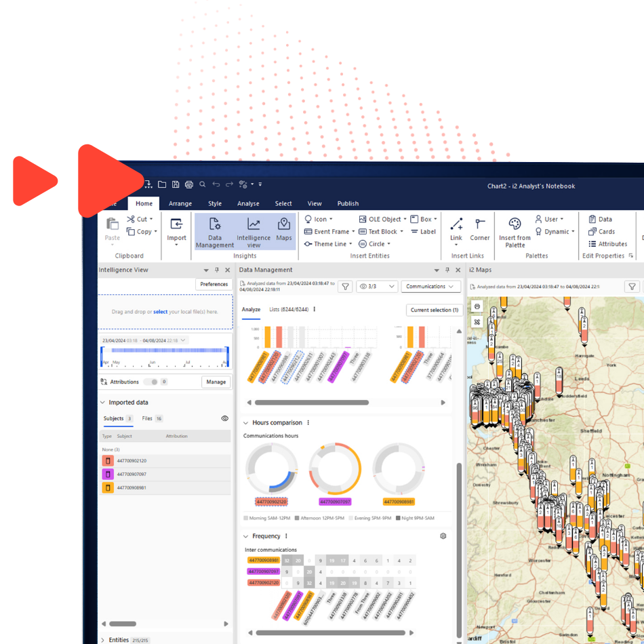Click the Preferences button

[x=214, y=284]
